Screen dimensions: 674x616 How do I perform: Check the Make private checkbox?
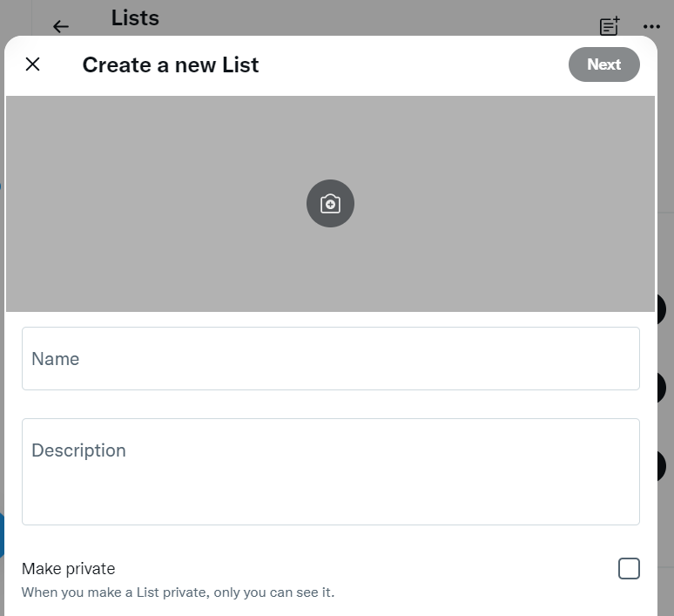[629, 568]
